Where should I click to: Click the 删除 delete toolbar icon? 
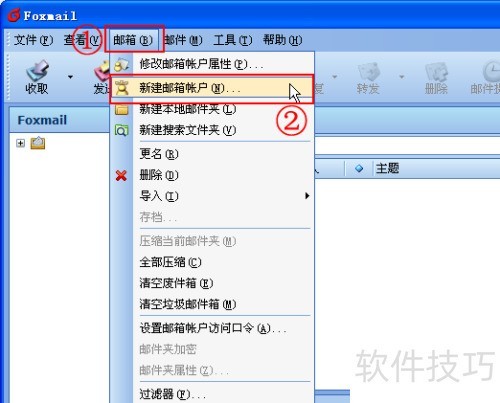coord(436,78)
